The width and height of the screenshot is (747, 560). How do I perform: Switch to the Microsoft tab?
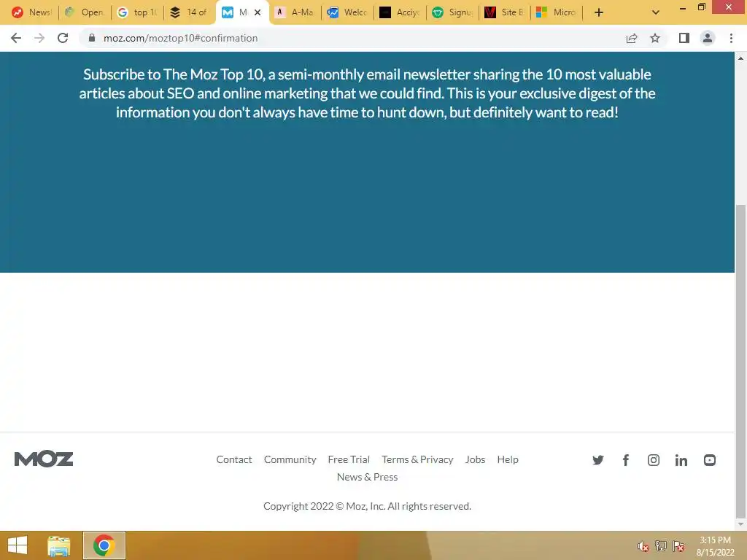(x=557, y=12)
